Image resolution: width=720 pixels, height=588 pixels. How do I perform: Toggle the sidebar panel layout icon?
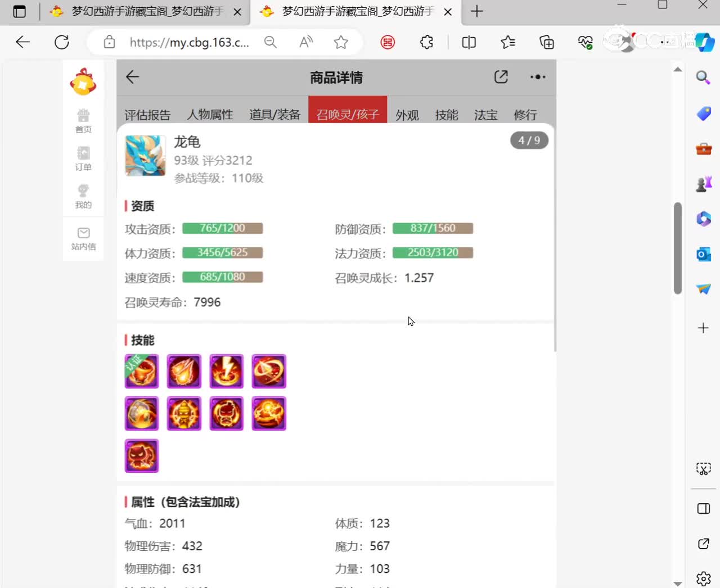(704, 509)
